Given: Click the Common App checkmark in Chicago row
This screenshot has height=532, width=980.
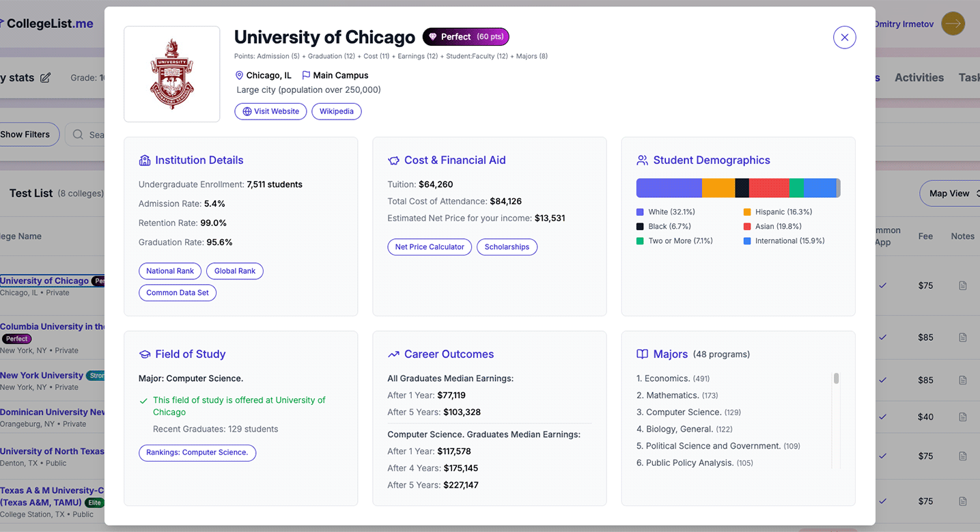Looking at the screenshot, I should 882,285.
